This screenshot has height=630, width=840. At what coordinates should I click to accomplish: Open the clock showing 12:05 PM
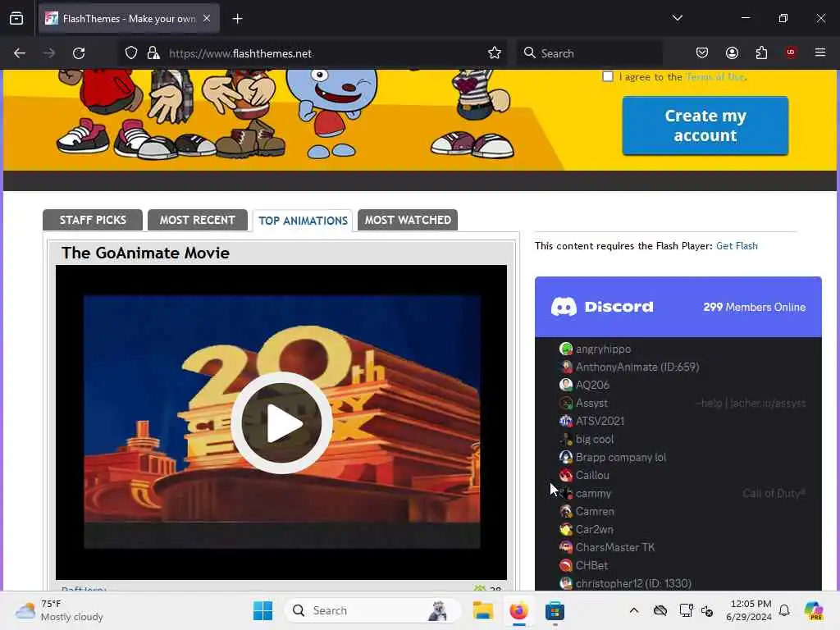click(x=749, y=610)
